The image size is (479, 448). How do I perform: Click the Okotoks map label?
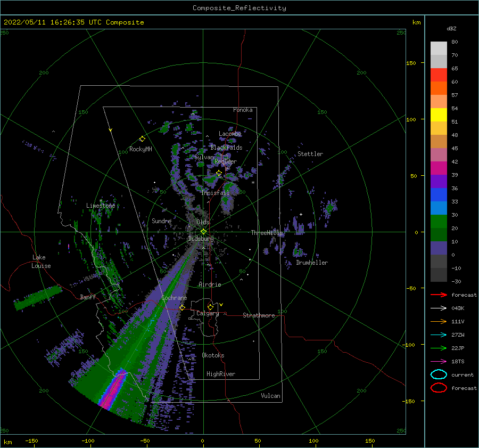pos(213,355)
